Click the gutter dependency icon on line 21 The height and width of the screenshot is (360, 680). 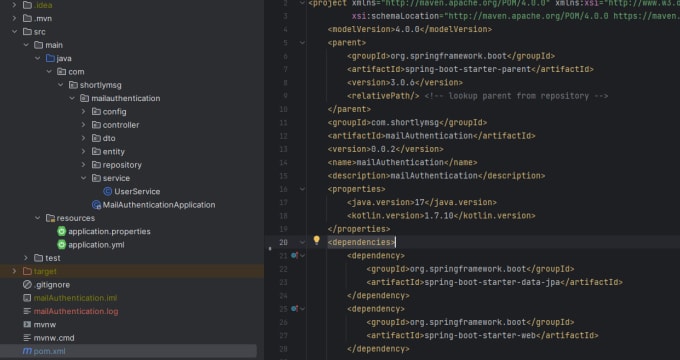294,255
